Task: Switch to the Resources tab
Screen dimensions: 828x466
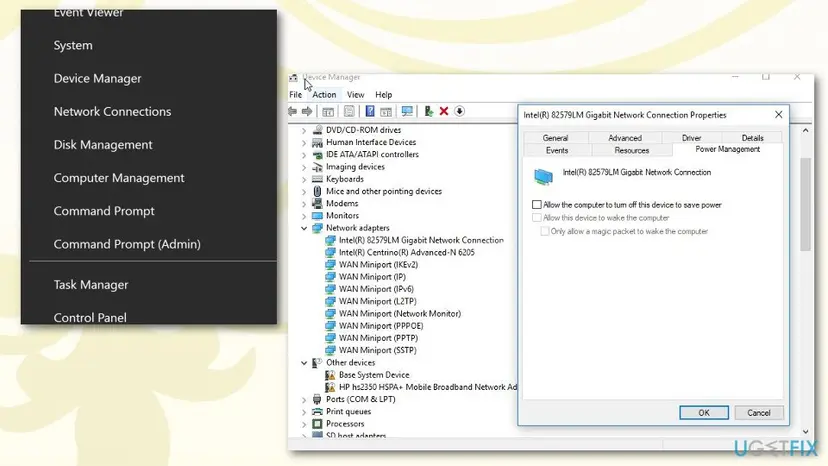Action: pyautogui.click(x=632, y=151)
